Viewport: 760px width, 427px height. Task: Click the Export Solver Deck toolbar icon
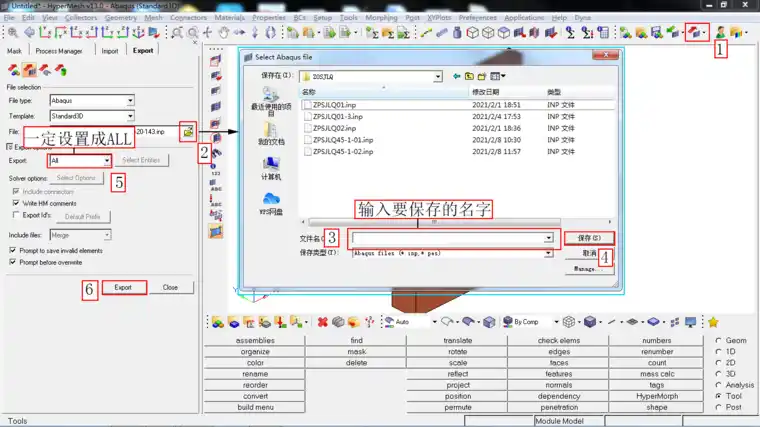pyautogui.click(x=695, y=32)
